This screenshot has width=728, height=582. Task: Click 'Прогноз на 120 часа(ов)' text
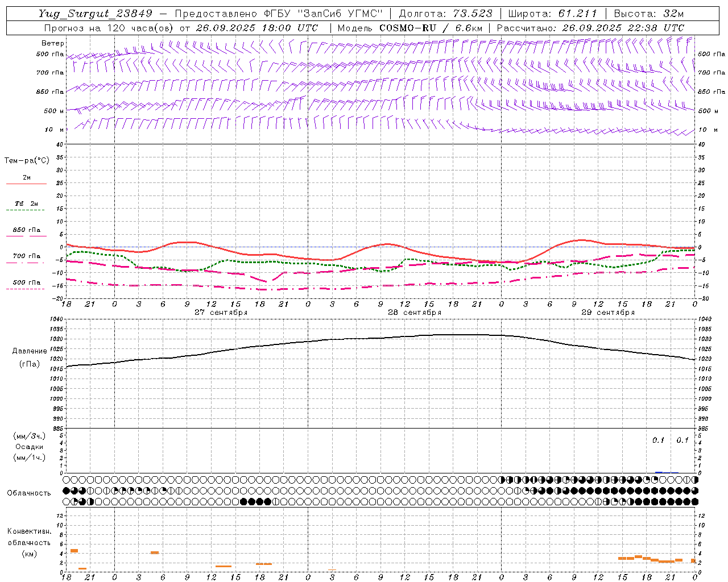109,28
